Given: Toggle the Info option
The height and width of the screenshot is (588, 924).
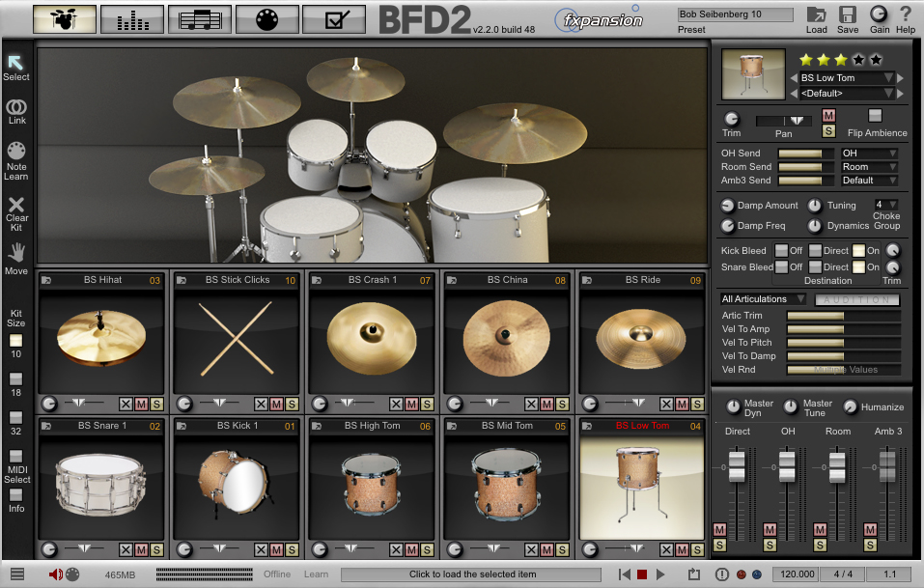Looking at the screenshot, I should (15, 495).
